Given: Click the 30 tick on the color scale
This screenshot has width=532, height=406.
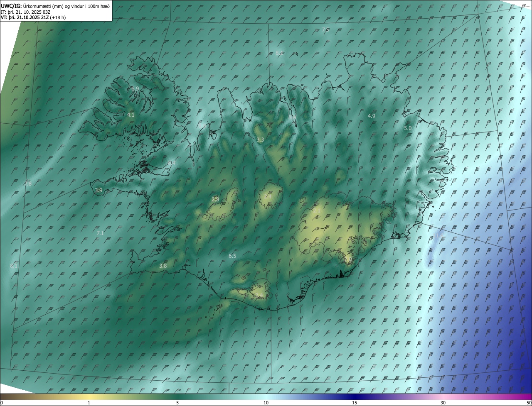Looking at the screenshot, I should (443, 403).
